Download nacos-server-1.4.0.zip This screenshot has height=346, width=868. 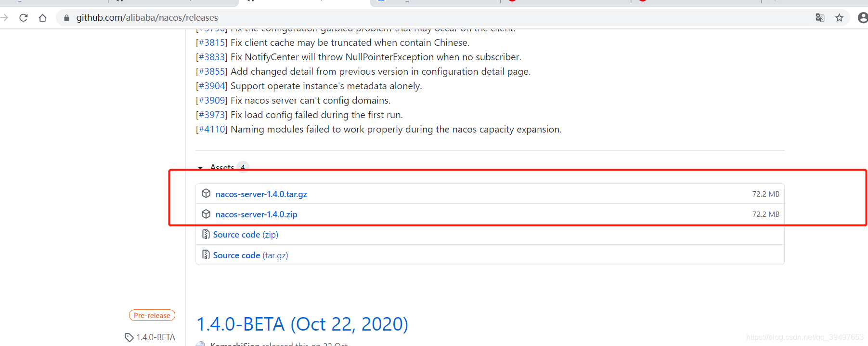[257, 214]
